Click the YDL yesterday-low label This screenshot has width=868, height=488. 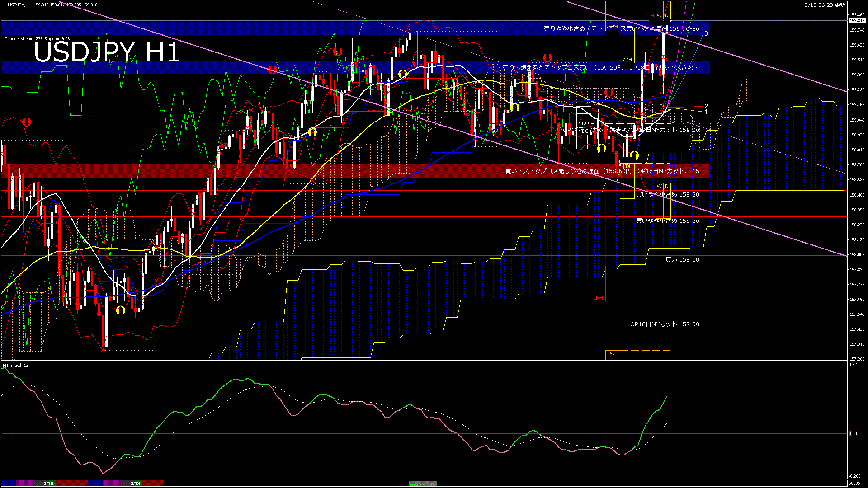coord(627,167)
